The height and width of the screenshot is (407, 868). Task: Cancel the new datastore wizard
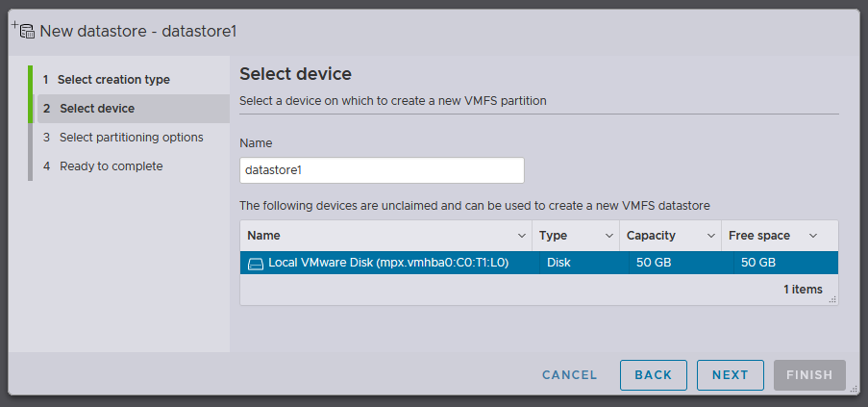click(570, 375)
